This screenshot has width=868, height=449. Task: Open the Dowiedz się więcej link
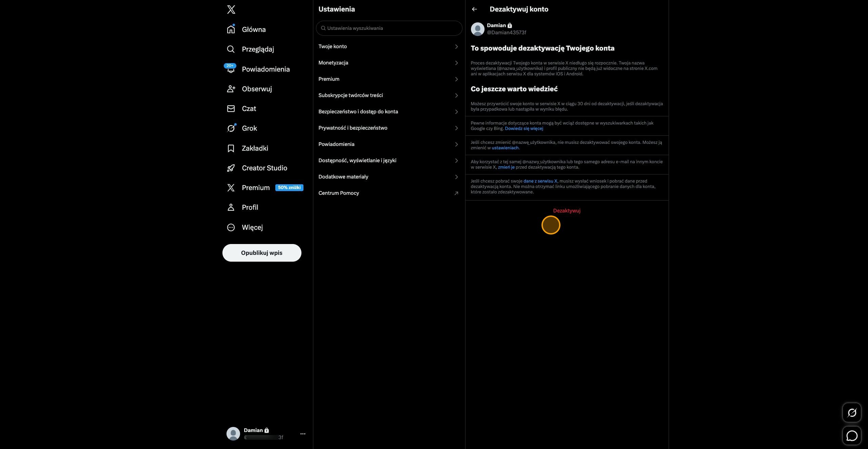coord(524,129)
